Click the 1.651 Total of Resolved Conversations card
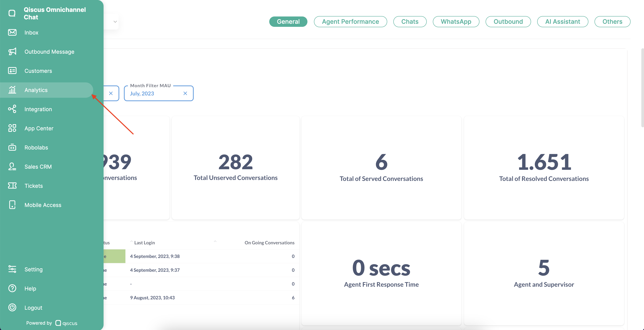 click(x=544, y=168)
